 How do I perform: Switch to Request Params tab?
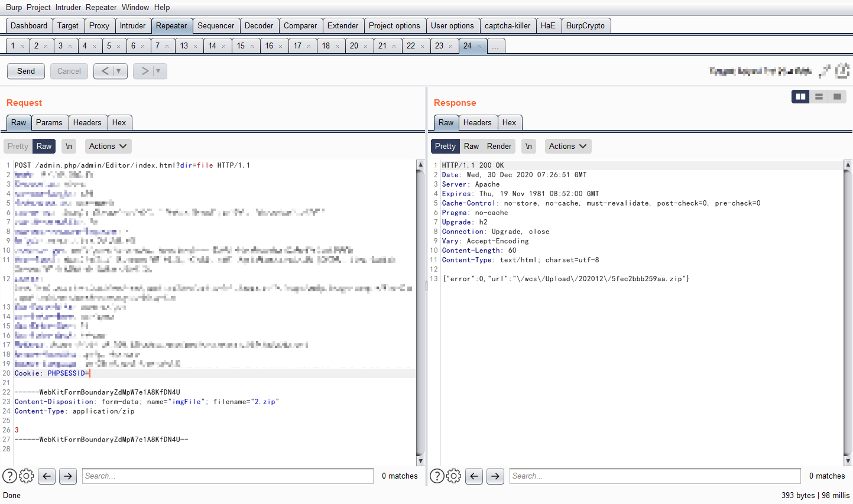(49, 122)
